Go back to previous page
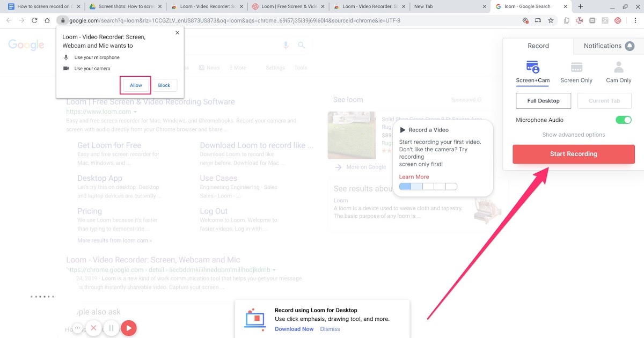The width and height of the screenshot is (644, 338). point(9,20)
